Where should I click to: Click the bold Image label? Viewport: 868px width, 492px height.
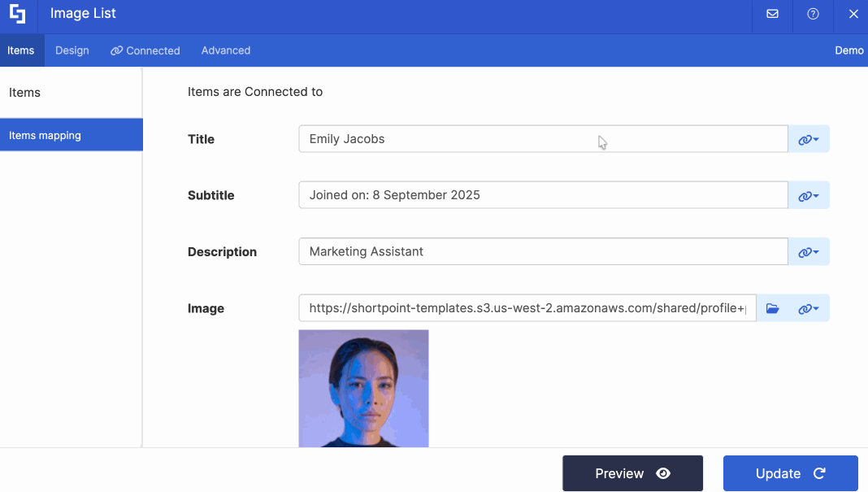pyautogui.click(x=206, y=308)
